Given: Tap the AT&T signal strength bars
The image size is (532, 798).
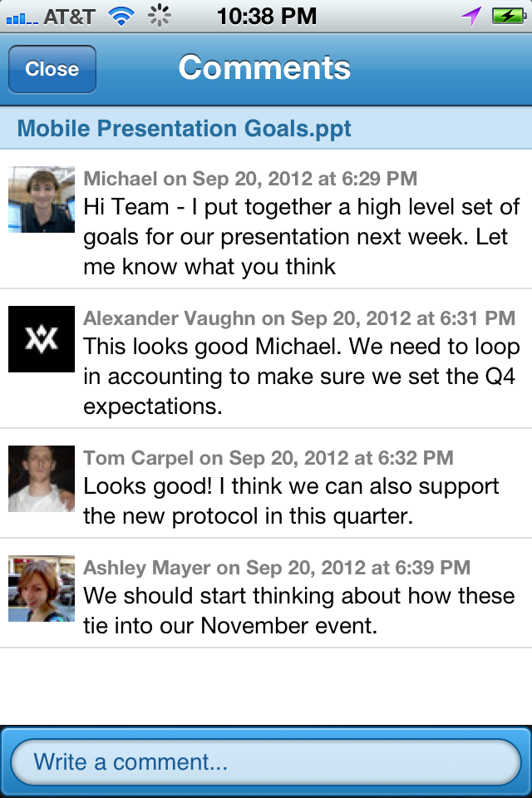Looking at the screenshot, I should (x=20, y=17).
